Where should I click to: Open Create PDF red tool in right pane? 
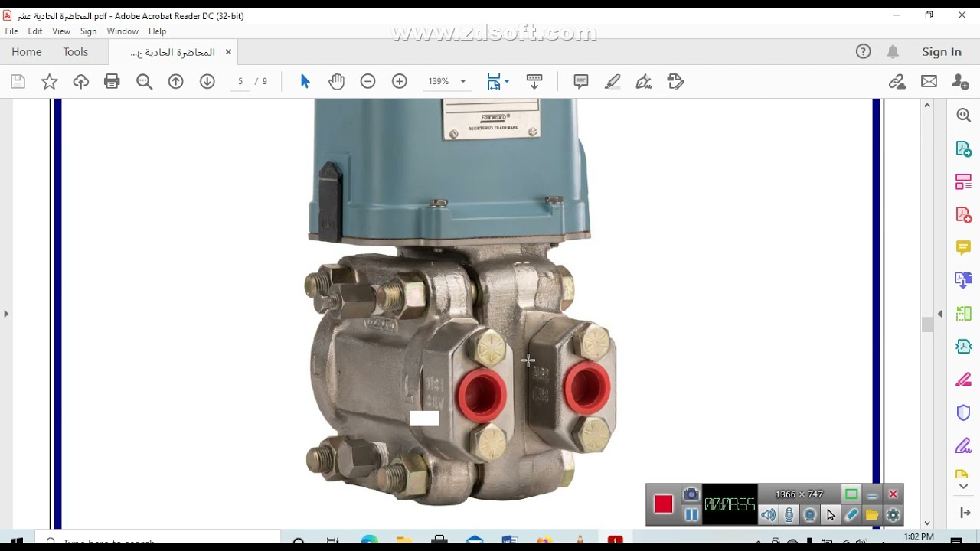click(x=964, y=214)
